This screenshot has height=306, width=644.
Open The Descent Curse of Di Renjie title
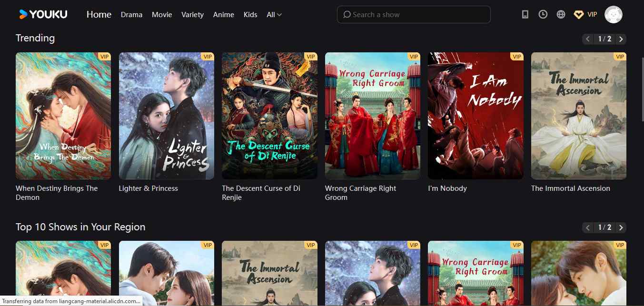point(261,193)
